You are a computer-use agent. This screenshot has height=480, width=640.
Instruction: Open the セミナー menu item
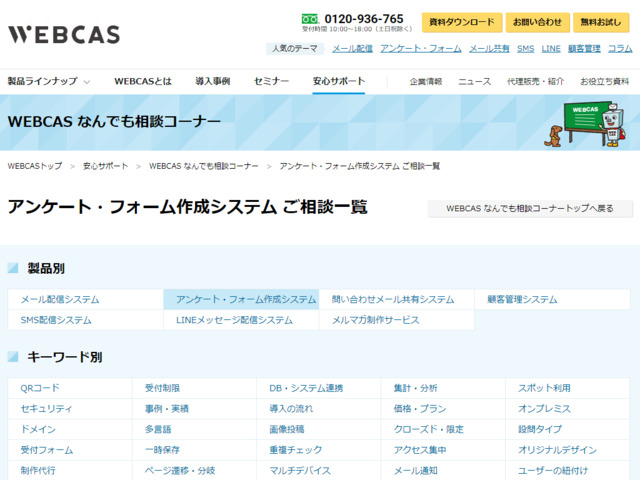click(271, 81)
